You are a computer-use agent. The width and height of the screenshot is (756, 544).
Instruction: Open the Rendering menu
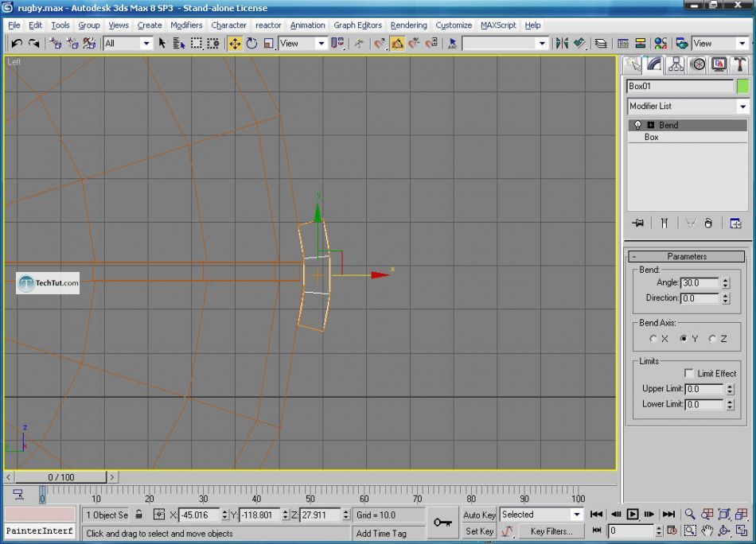(x=408, y=25)
